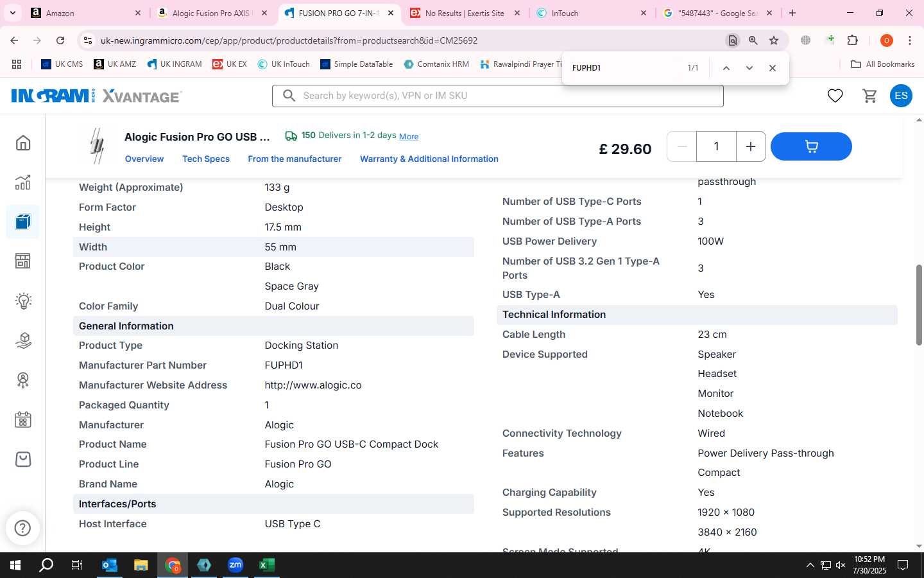Open Warranty & Additional Information section
This screenshot has height=578, width=924.
pyautogui.click(x=429, y=159)
